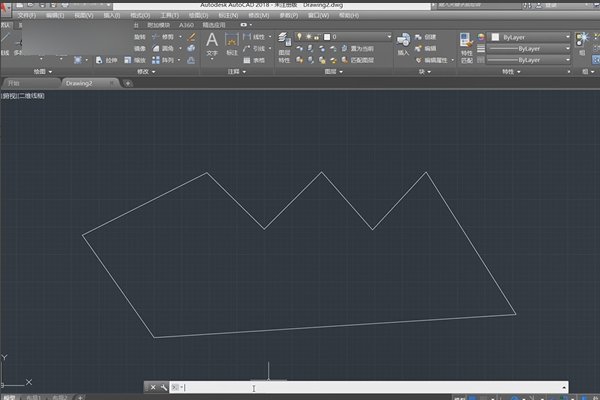
Task: Click the Dimension (标注) tool icon
Action: pyautogui.click(x=233, y=43)
